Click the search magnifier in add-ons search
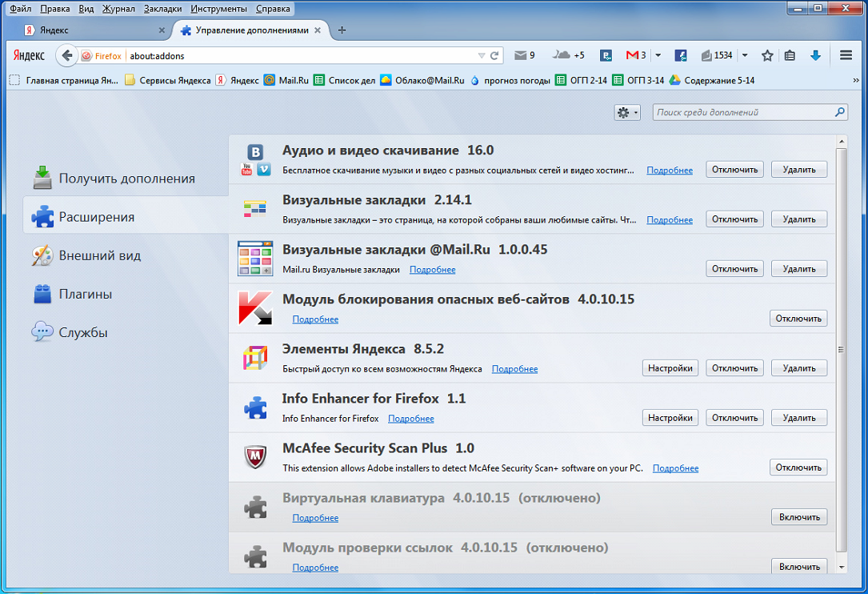868x594 pixels. coord(840,112)
